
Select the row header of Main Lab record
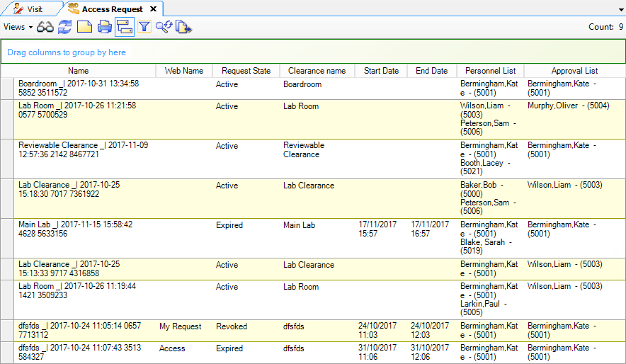7,238
